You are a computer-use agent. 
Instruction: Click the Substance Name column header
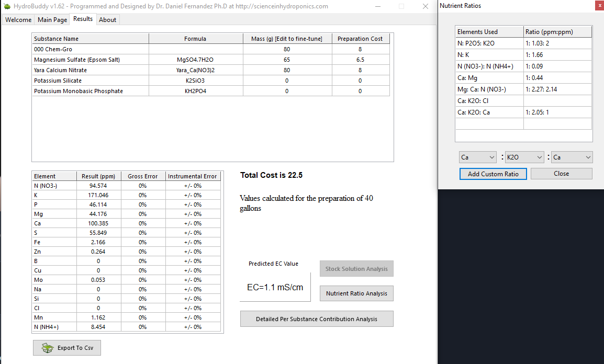[91, 39]
